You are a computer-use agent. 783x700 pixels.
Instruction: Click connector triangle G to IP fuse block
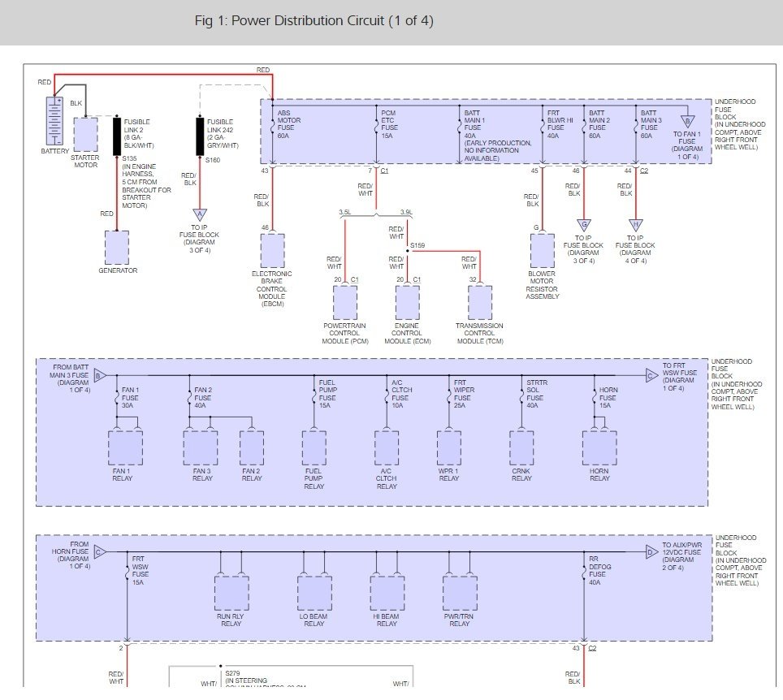tap(584, 225)
